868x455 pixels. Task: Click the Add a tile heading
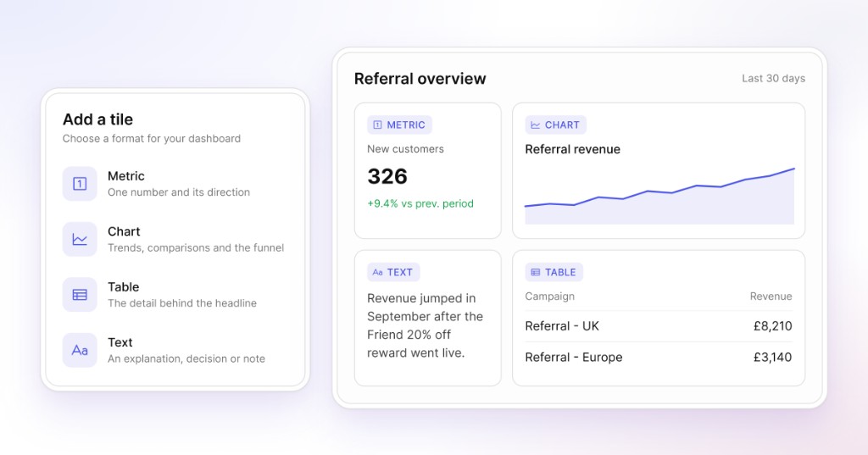click(x=97, y=119)
